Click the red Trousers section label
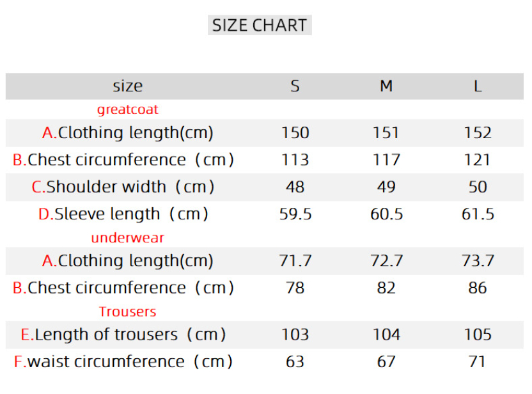The image size is (532, 394). click(x=128, y=311)
